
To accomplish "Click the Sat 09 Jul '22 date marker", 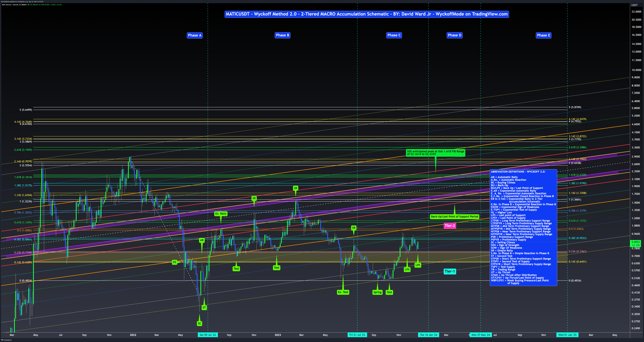I will click(x=208, y=335).
